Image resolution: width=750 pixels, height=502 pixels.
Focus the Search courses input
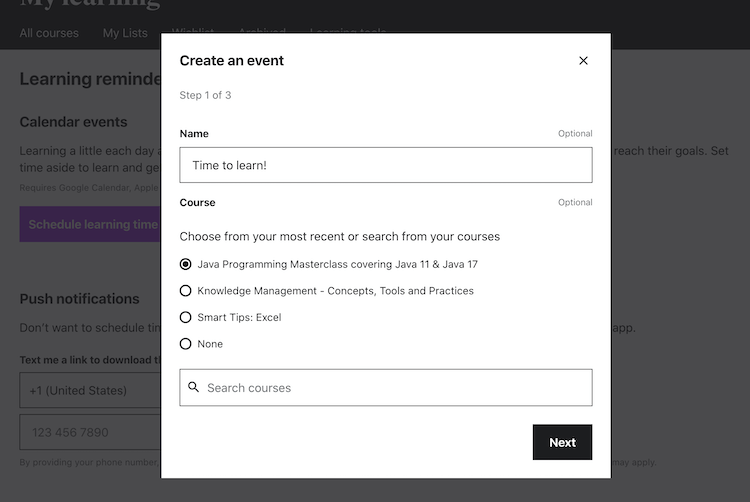click(386, 388)
